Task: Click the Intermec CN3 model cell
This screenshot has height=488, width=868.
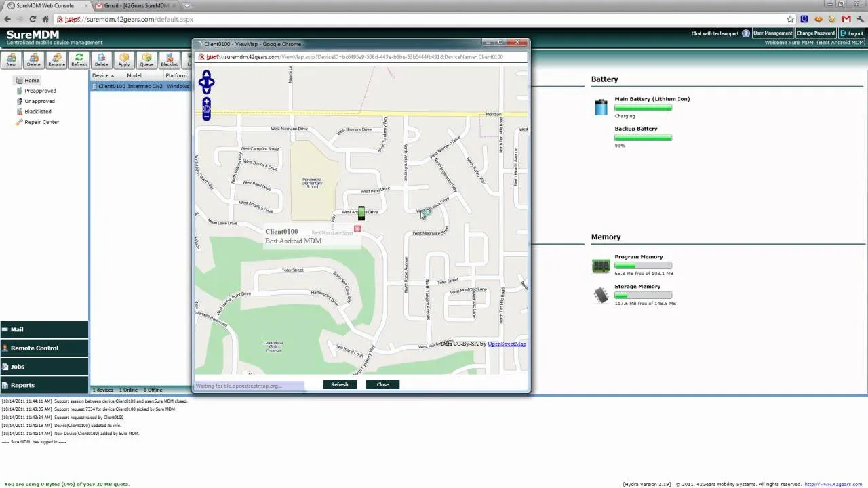Action: coord(144,86)
